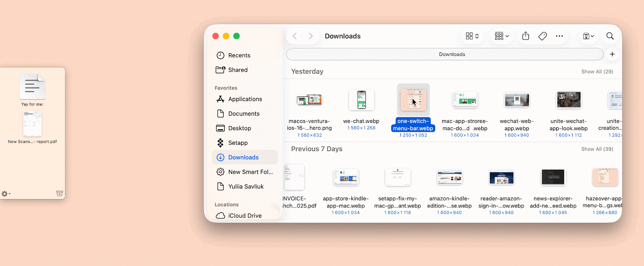
Task: Click the Share icon in Finder toolbar
Action: click(526, 36)
